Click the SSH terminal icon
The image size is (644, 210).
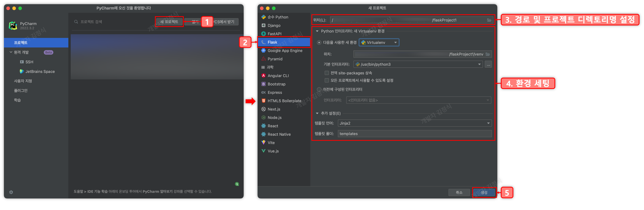[x=22, y=62]
